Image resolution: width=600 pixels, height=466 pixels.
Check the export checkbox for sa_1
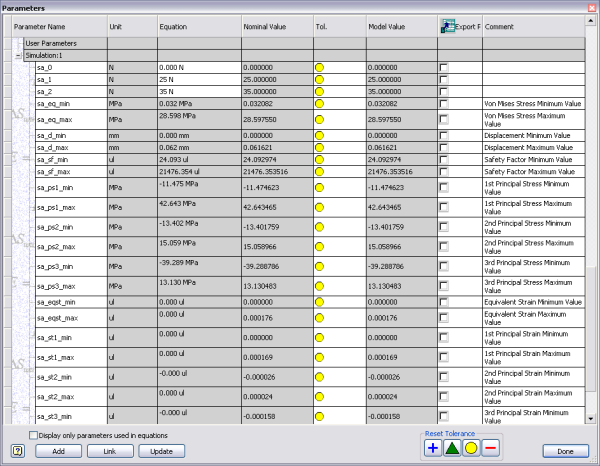coord(444,78)
